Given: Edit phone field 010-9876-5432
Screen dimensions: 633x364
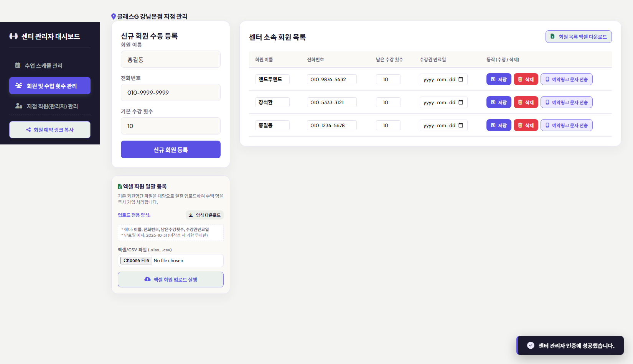Looking at the screenshot, I should click(x=332, y=79).
